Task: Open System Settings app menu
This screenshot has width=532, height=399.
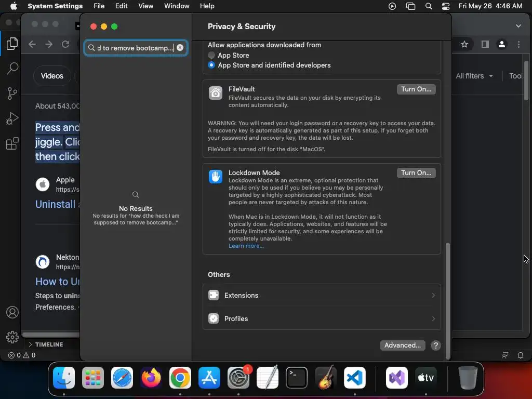Action: (55, 6)
